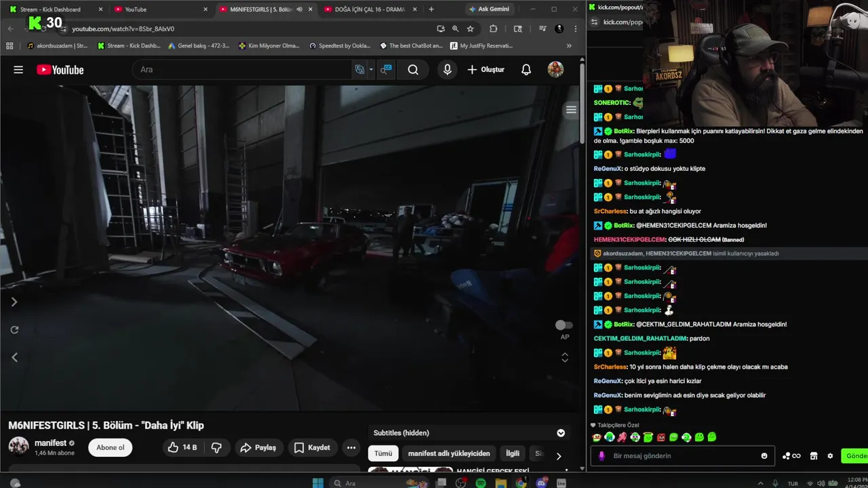868x488 pixels.
Task: Expand hidden bookmarks chevron
Action: pos(569,46)
